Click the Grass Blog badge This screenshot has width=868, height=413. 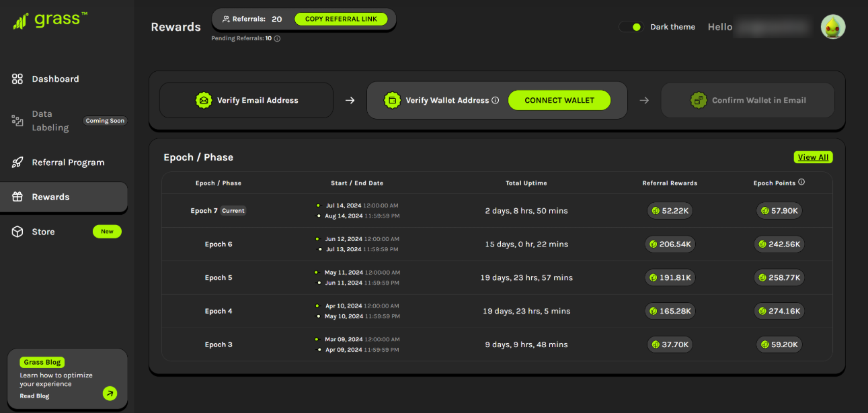tap(42, 362)
